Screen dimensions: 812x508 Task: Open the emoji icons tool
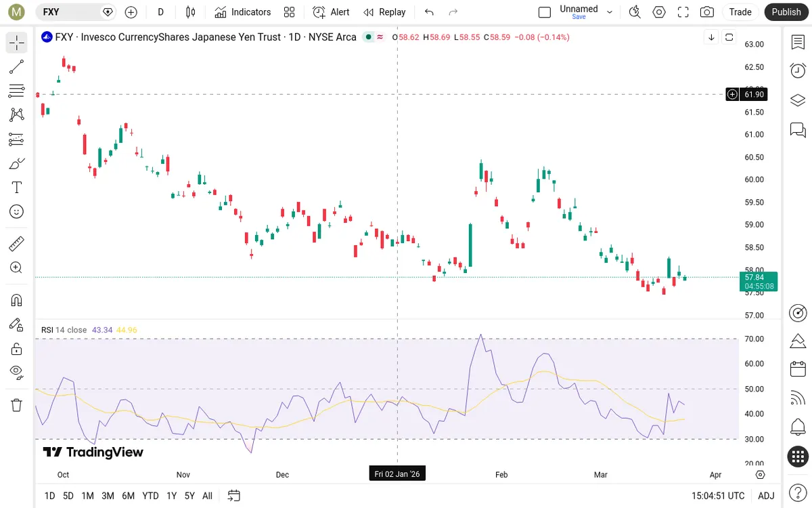point(17,211)
